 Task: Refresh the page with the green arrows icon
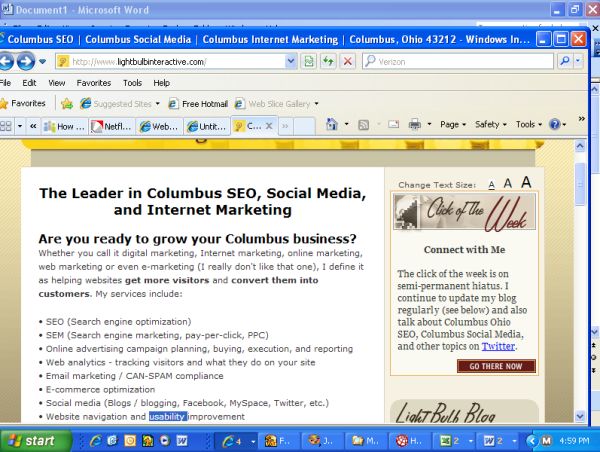click(328, 61)
